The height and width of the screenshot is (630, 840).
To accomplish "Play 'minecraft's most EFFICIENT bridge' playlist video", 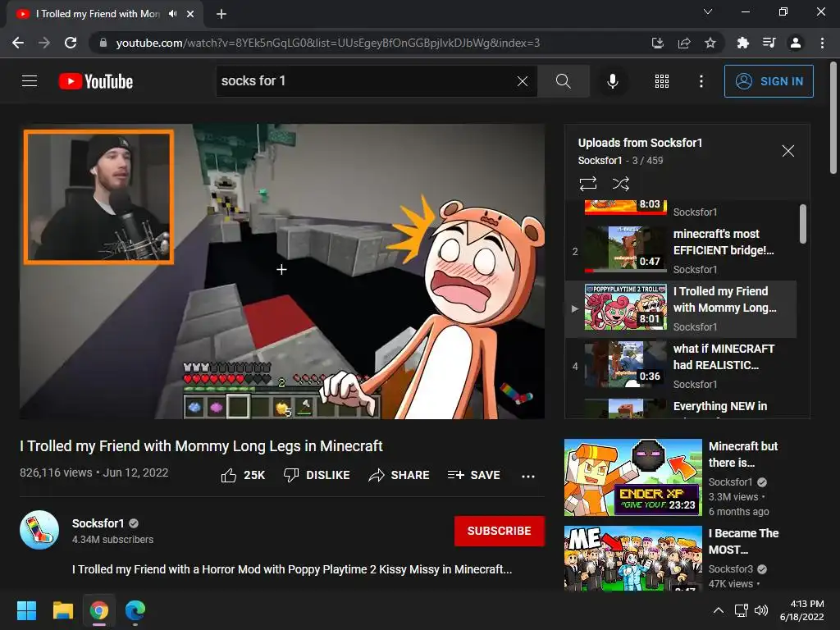I will point(680,251).
